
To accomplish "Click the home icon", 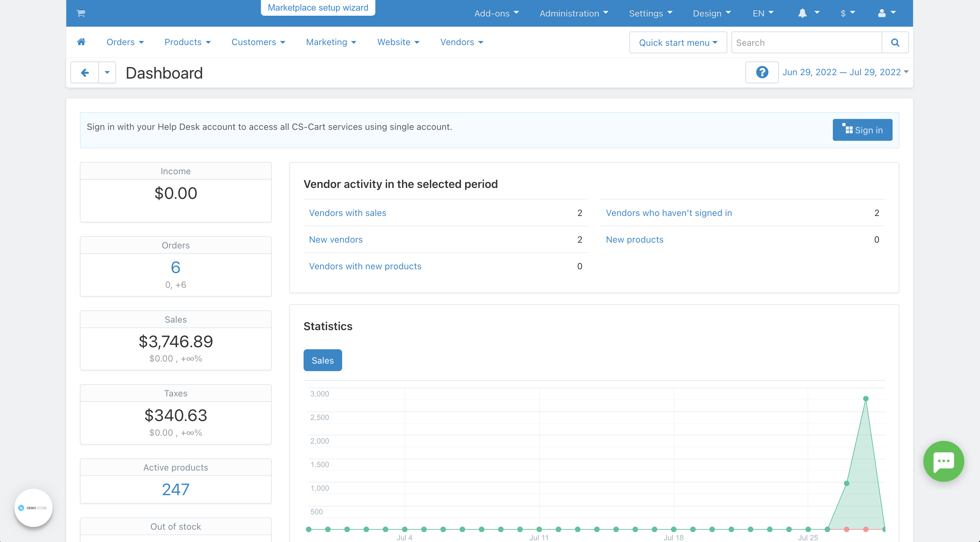I will click(81, 42).
